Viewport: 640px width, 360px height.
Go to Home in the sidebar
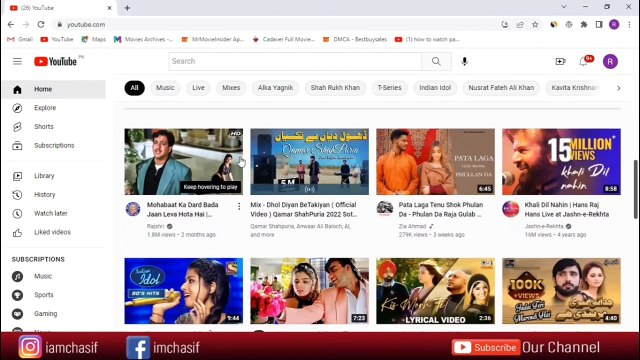tap(54, 89)
